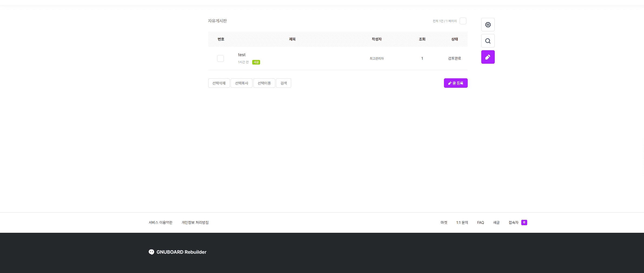The height and width of the screenshot is (273, 644).
Task: Open board settings gear icon
Action: (x=488, y=25)
